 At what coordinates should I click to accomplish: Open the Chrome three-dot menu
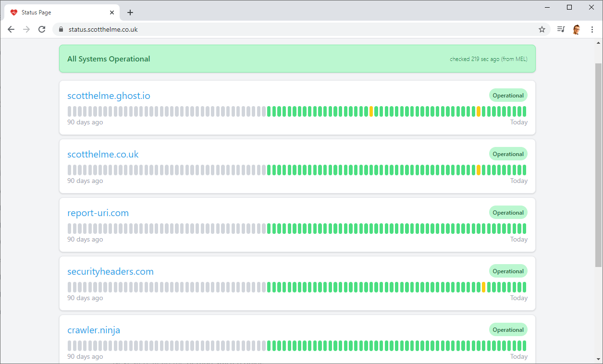pyautogui.click(x=592, y=29)
